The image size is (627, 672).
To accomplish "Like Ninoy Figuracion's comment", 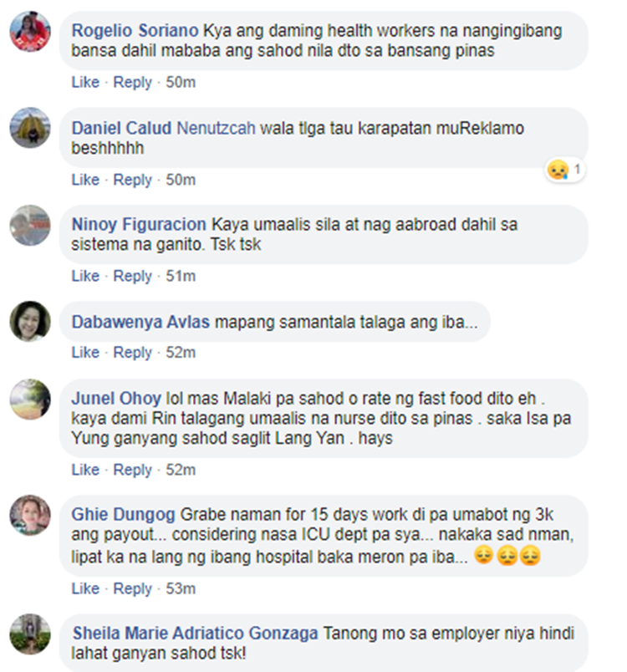I will pos(85,276).
